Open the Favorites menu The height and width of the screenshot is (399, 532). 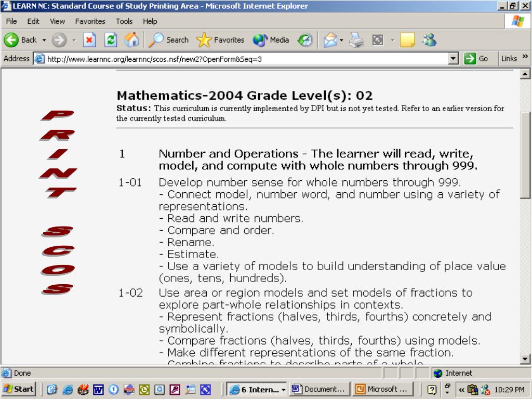click(x=90, y=21)
